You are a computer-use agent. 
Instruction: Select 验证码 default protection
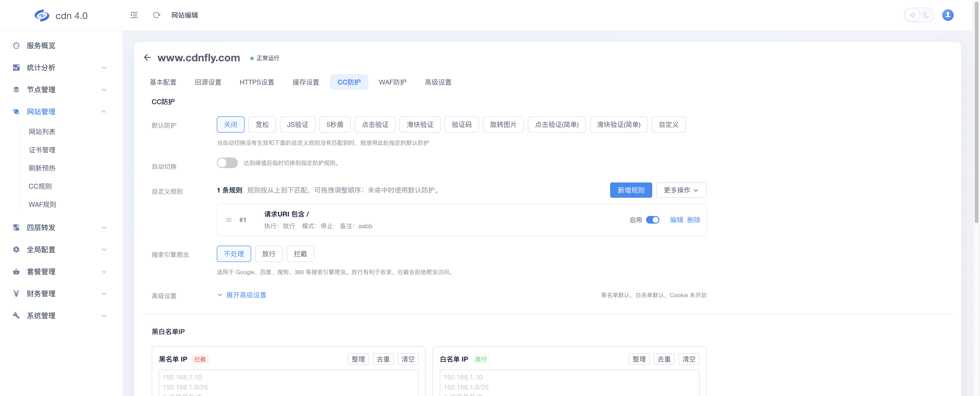462,124
